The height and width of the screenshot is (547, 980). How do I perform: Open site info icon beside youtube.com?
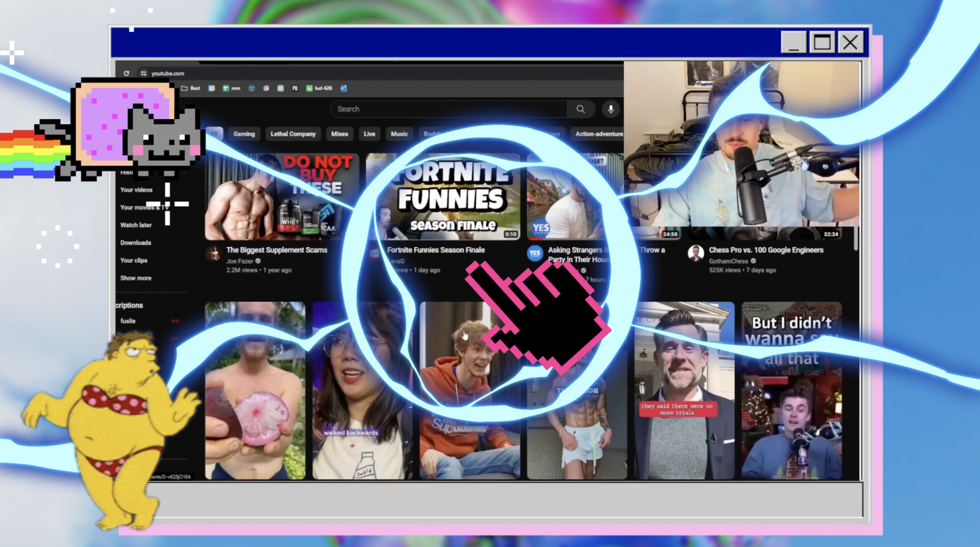pyautogui.click(x=143, y=73)
